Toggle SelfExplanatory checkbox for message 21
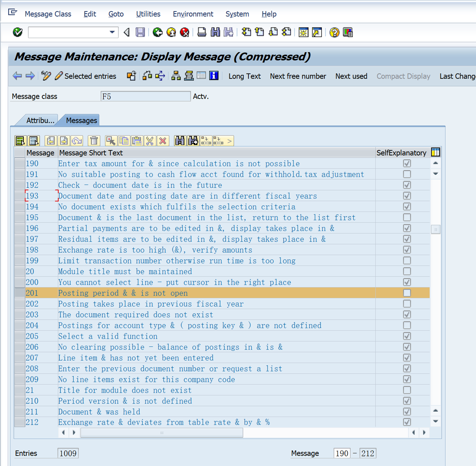This screenshot has width=476, height=466. tap(407, 390)
